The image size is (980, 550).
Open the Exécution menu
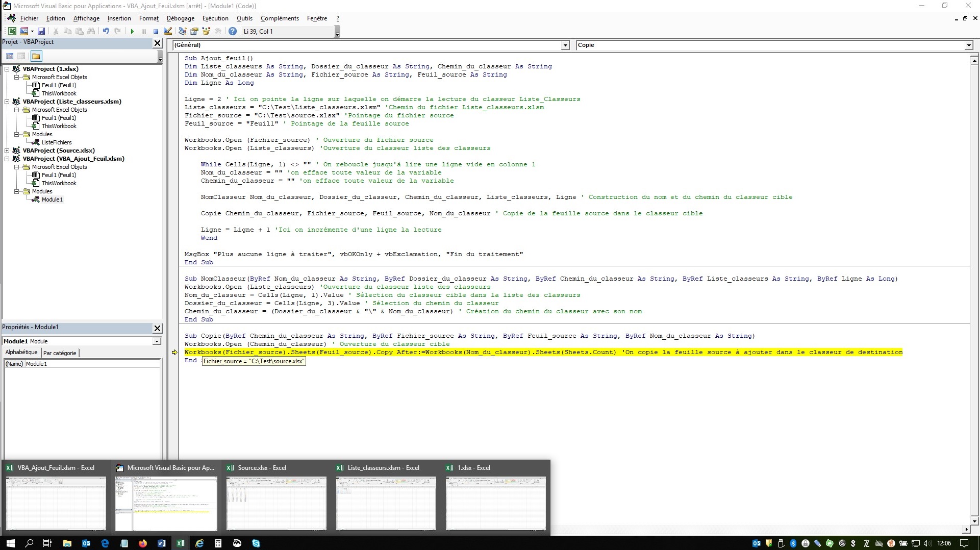click(x=215, y=18)
